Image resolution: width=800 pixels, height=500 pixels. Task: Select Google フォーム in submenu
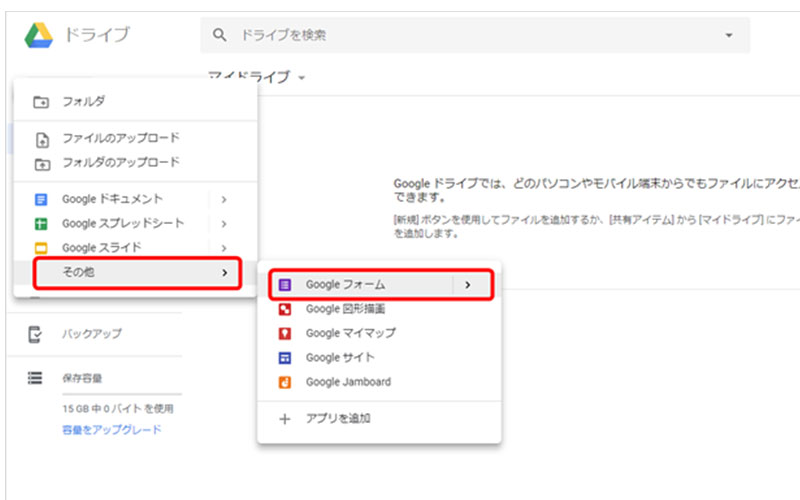coord(345,284)
